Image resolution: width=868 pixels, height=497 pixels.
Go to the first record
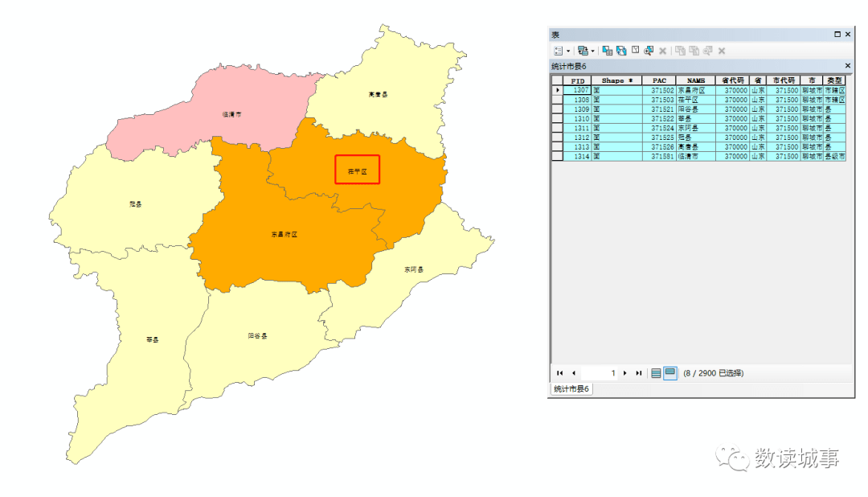pos(560,373)
